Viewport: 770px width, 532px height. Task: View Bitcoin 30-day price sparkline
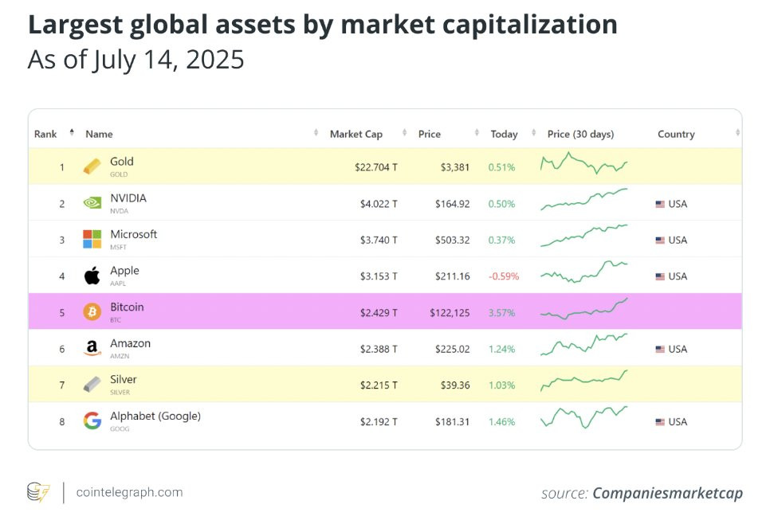[x=584, y=309]
